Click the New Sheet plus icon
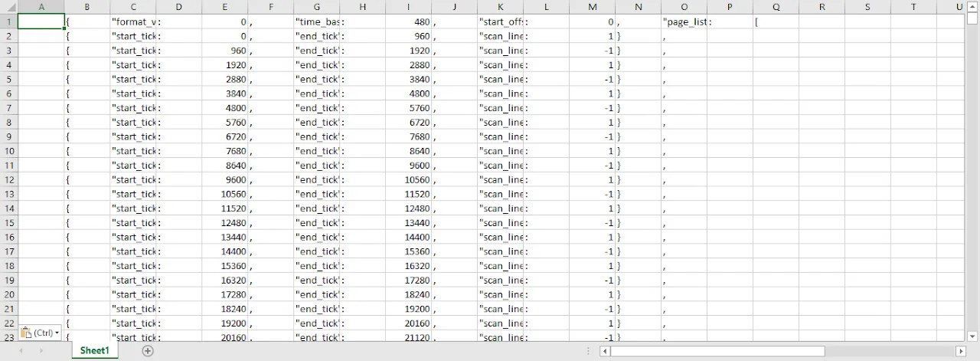 click(148, 351)
